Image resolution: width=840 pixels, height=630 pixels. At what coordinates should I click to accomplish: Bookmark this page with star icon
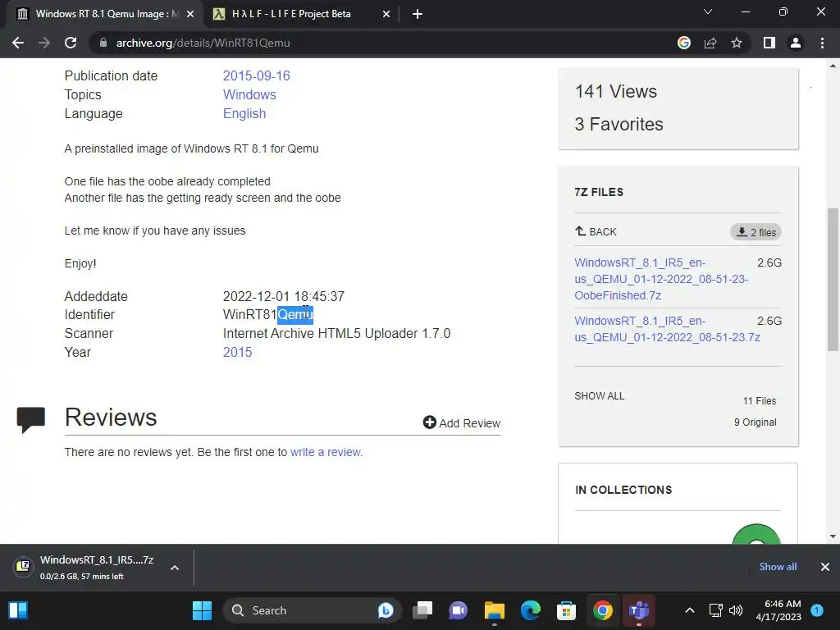pyautogui.click(x=737, y=43)
